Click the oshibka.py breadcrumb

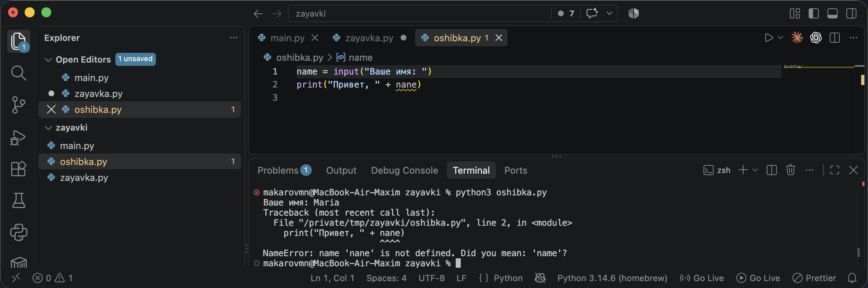299,58
